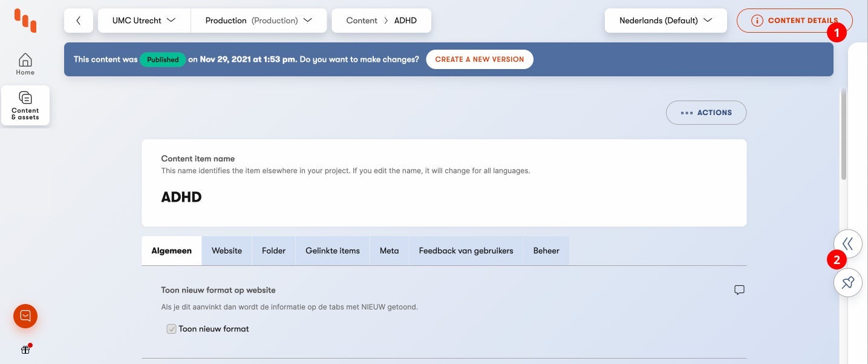868x364 pixels.
Task: Expand sidebar with double chevron button
Action: pyautogui.click(x=847, y=243)
